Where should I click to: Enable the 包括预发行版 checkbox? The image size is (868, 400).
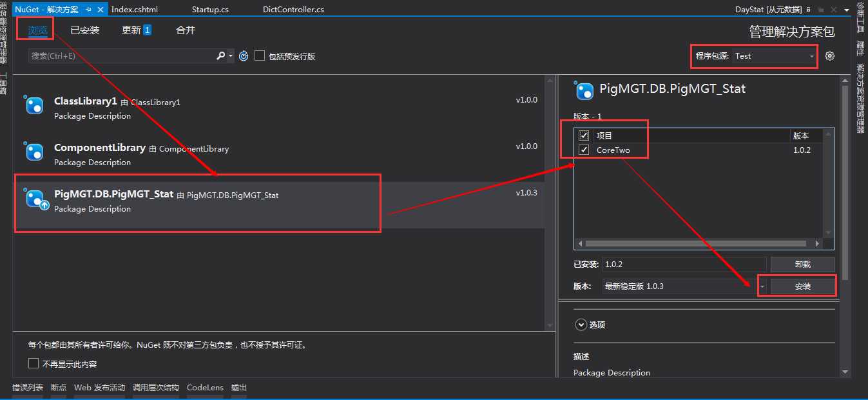point(260,56)
